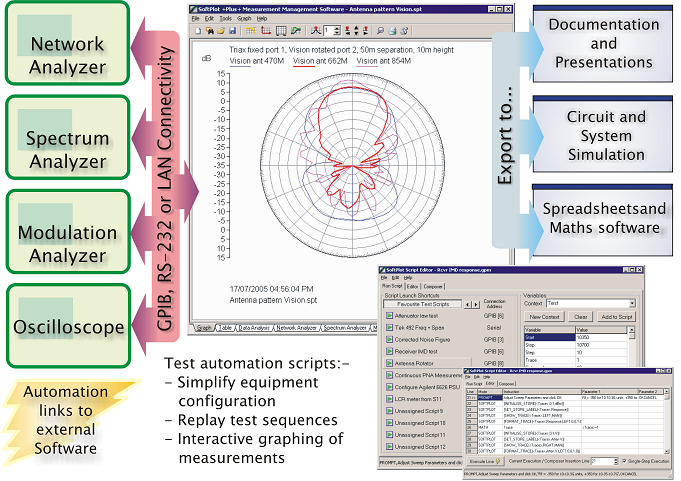Click the marker peak icon beside number box
The width and height of the screenshot is (681, 481).
point(316,31)
